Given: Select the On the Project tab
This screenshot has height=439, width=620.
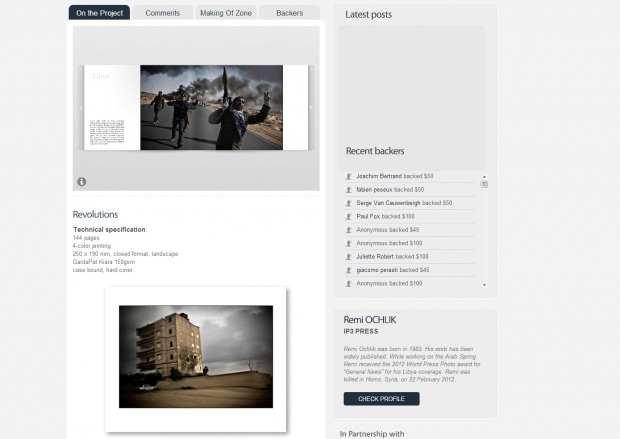Looking at the screenshot, I should click(100, 13).
